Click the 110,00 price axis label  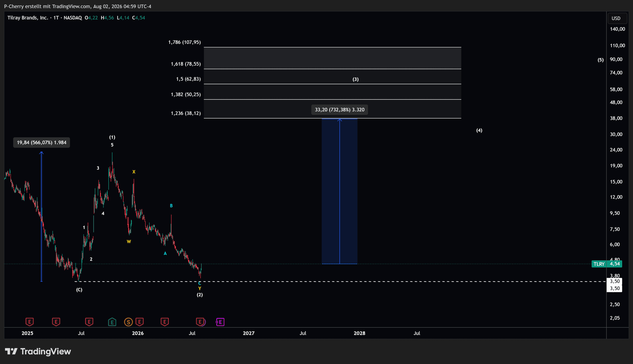pos(617,45)
